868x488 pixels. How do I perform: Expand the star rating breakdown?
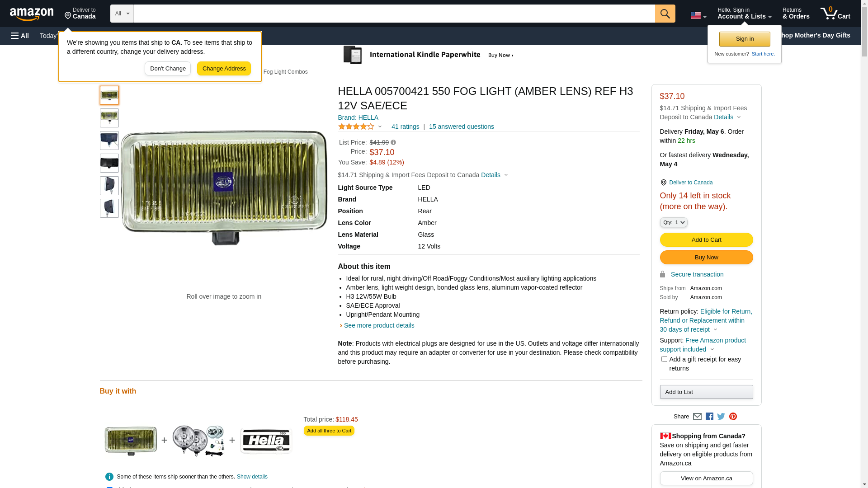click(x=360, y=127)
